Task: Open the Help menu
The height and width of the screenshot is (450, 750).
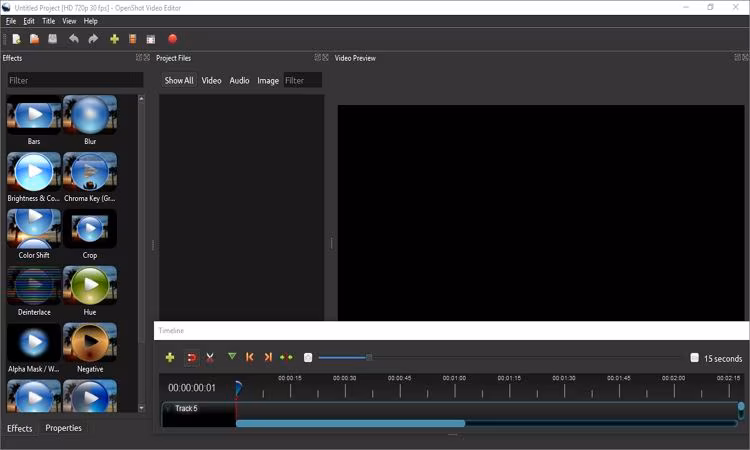Action: pos(90,21)
